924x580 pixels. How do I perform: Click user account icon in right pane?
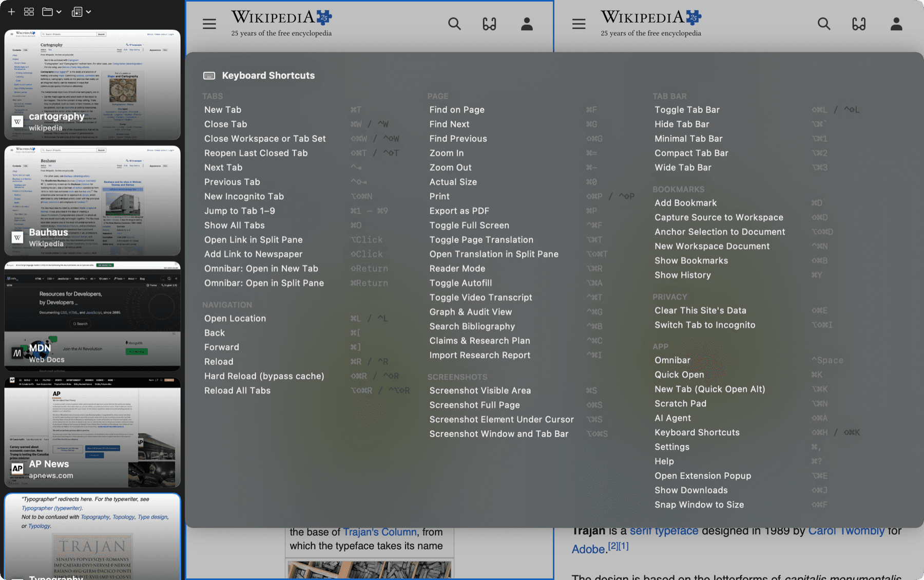pyautogui.click(x=896, y=24)
